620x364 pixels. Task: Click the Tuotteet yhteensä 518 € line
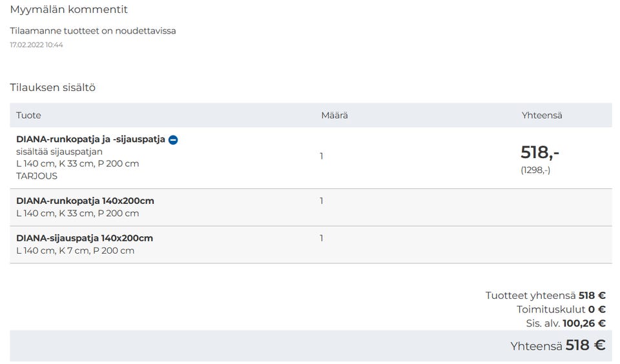point(545,296)
